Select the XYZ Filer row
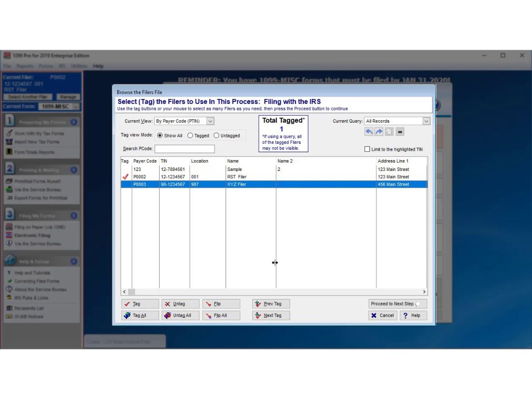The image size is (532, 399). 274,184
